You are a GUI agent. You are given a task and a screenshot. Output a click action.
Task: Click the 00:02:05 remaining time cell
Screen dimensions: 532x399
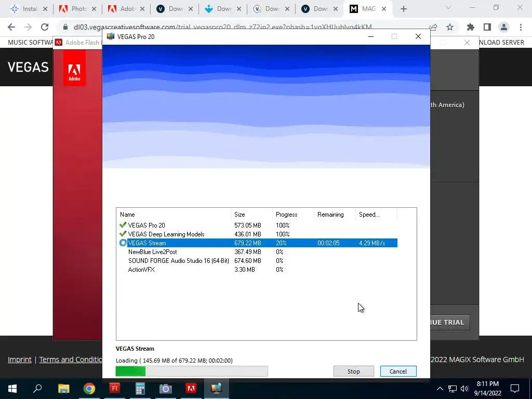point(328,243)
